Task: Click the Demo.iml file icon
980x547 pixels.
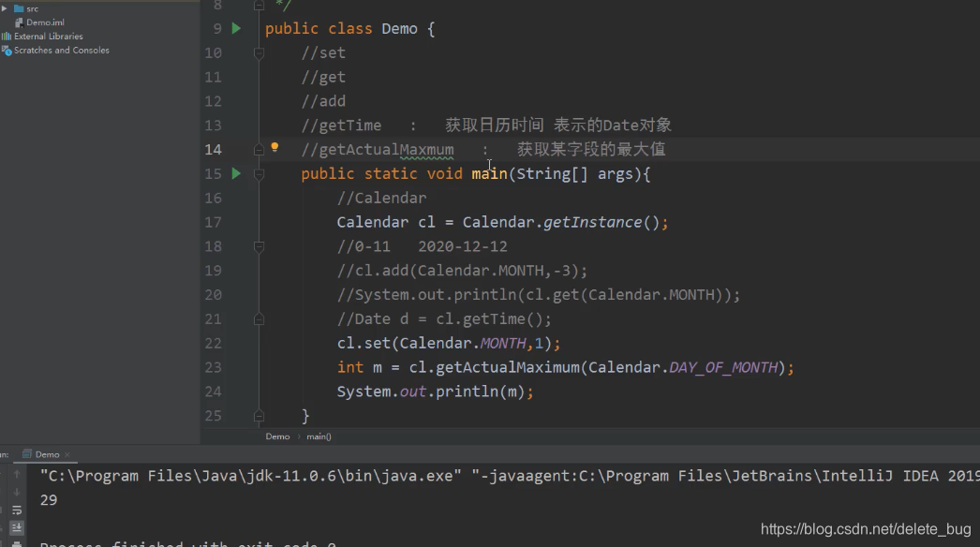Action: coord(20,22)
